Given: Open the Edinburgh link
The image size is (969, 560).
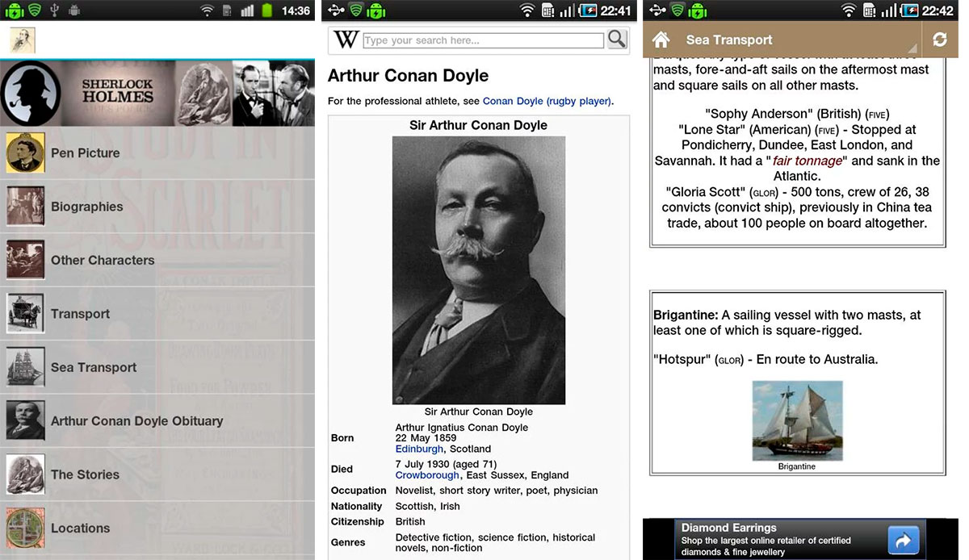Looking at the screenshot, I should [419, 449].
